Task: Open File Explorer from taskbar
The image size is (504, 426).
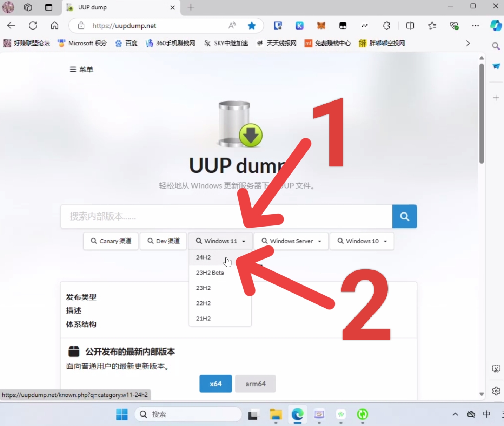Action: click(276, 414)
